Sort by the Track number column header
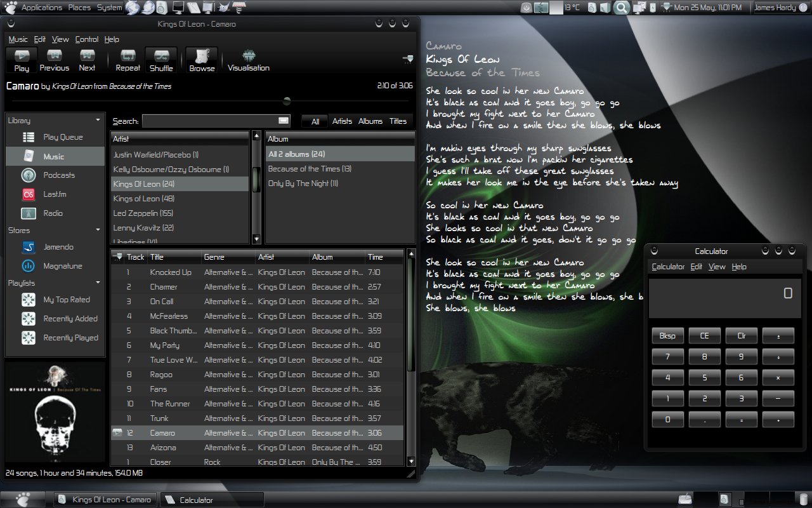The image size is (812, 508). (x=135, y=257)
